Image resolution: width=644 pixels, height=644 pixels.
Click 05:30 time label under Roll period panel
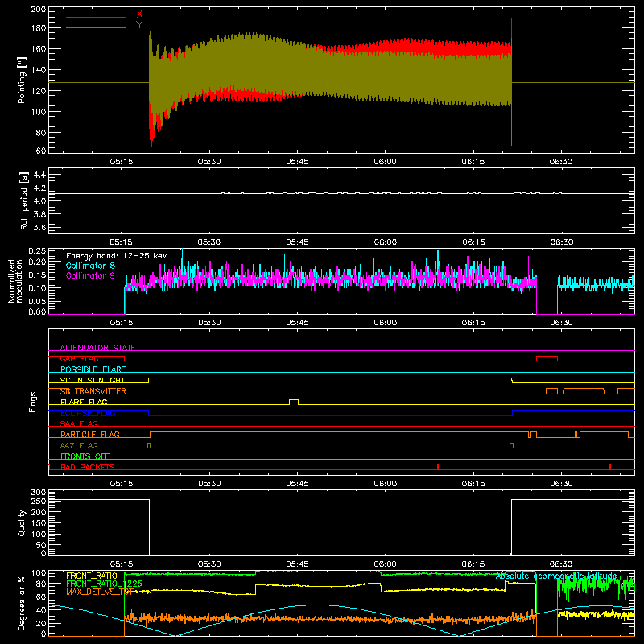209,242
